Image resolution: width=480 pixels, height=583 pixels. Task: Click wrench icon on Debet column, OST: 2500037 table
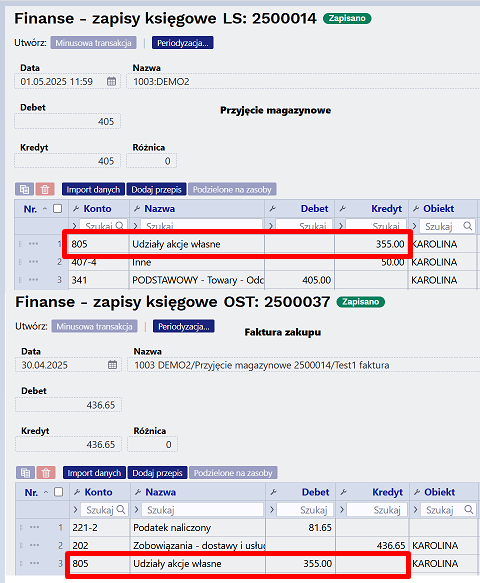click(x=274, y=492)
